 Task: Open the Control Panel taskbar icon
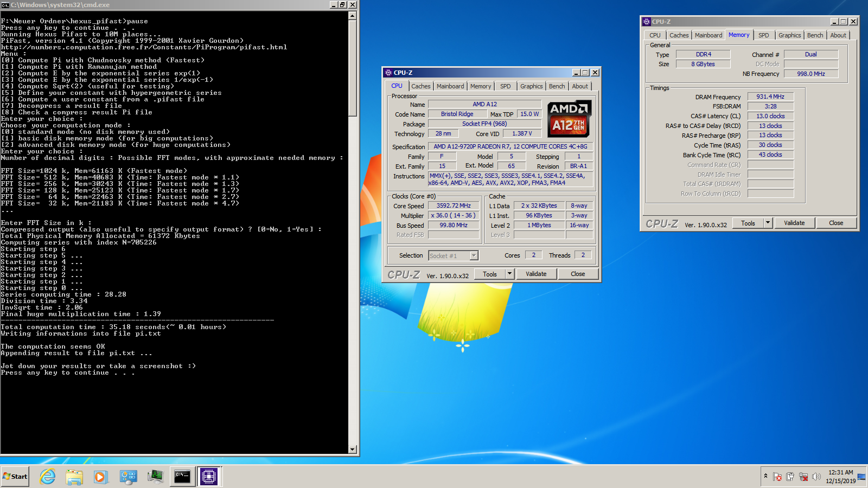[129, 477]
